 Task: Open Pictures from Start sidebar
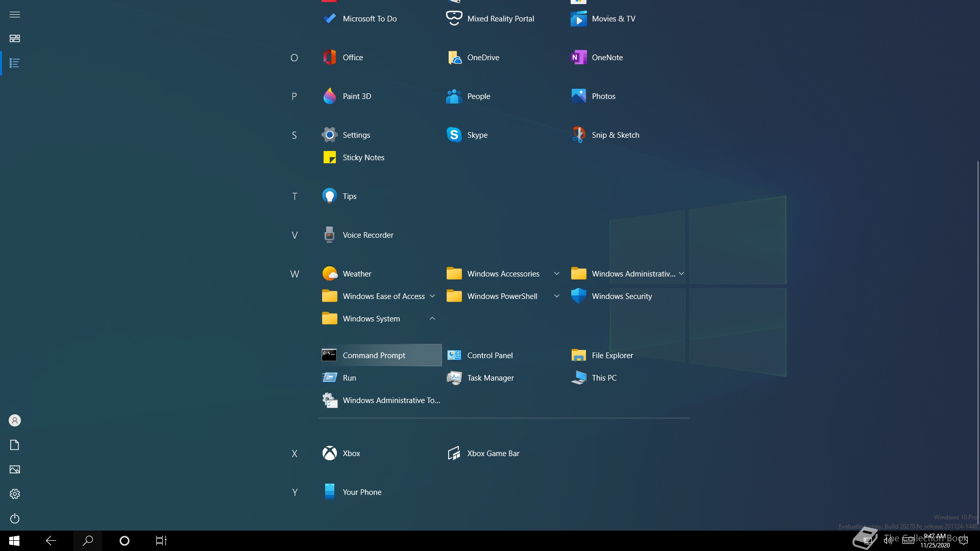pos(15,469)
